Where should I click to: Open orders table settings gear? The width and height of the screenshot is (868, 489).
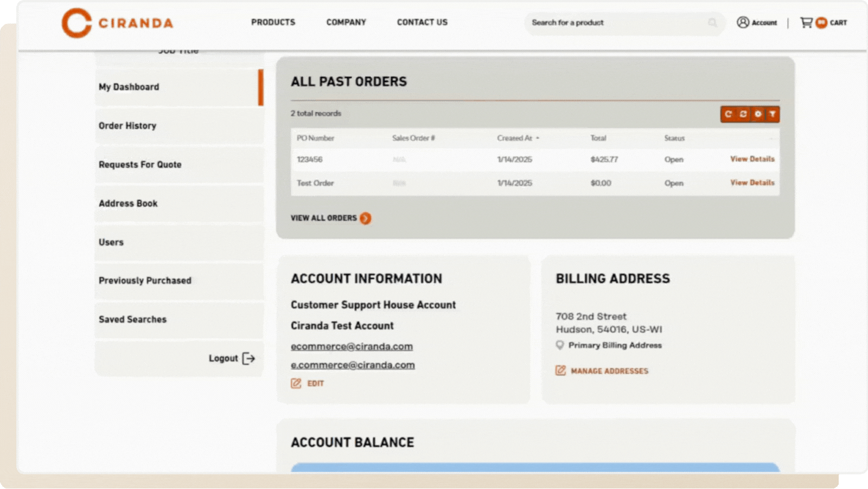point(758,114)
